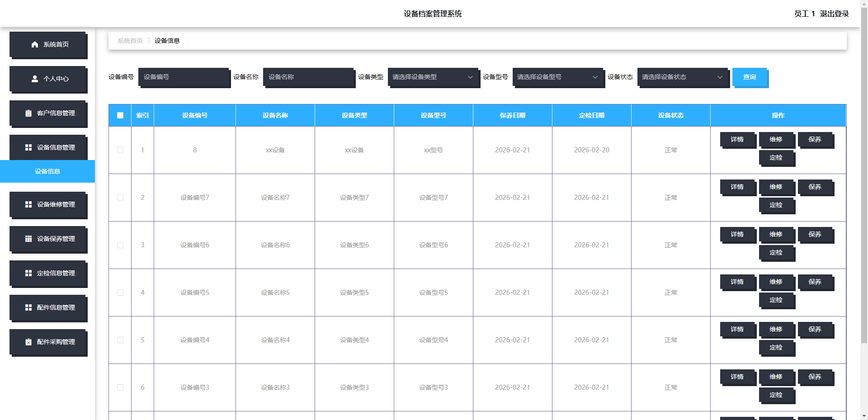Image resolution: width=868 pixels, height=420 pixels.
Task: Click the clipboard icon beside 客户信息管理
Action: pos(28,113)
